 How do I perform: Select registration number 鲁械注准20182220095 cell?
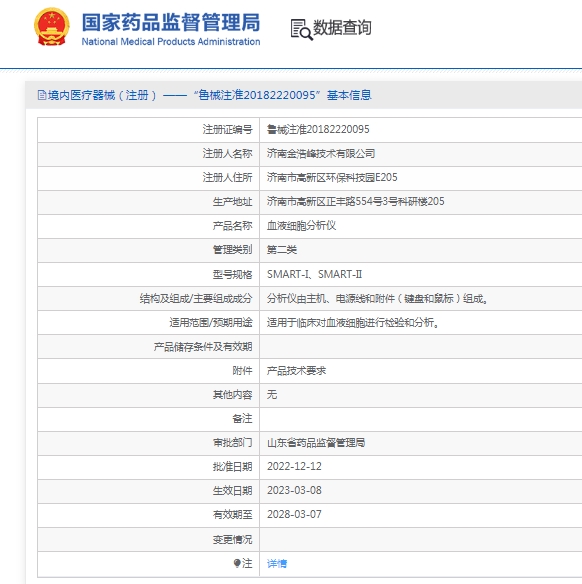(x=318, y=130)
